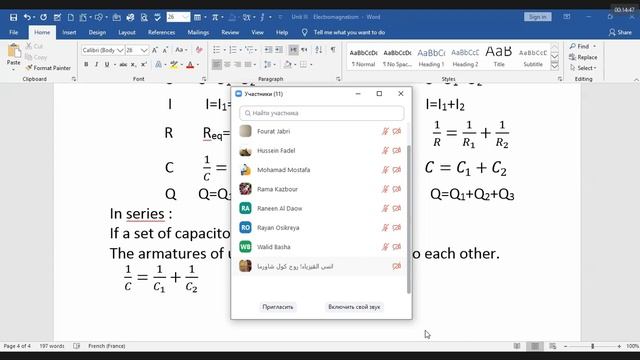Switch to the Review tab
The height and width of the screenshot is (360, 640).
click(230, 32)
